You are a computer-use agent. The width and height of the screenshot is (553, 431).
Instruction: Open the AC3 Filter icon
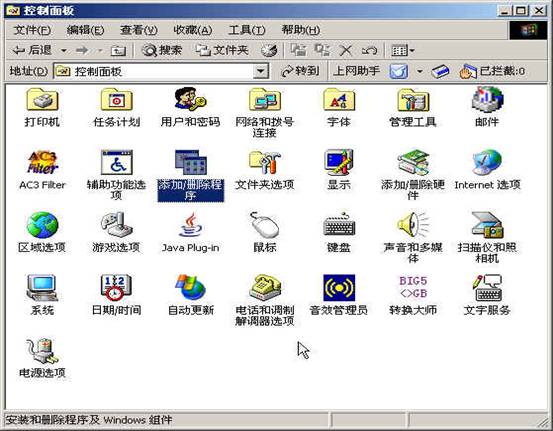(42, 163)
